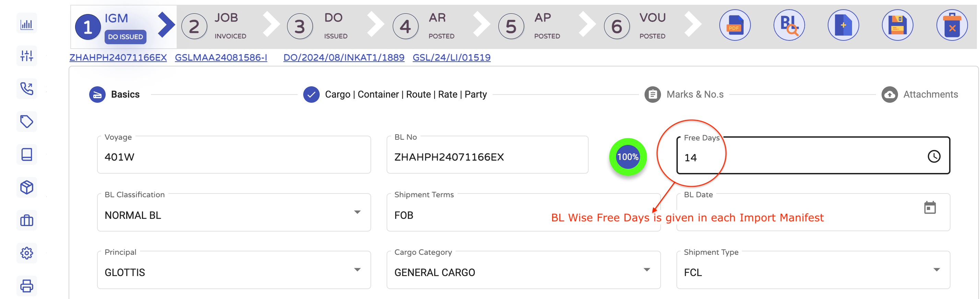
Task: Click the delete trash icon
Action: tap(952, 25)
